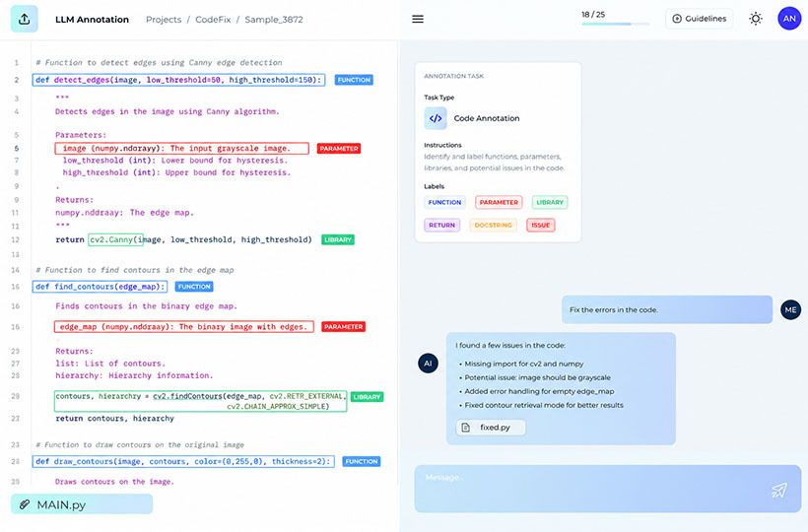Select the ISSUE label chip
The image size is (808, 532).
pos(541,225)
